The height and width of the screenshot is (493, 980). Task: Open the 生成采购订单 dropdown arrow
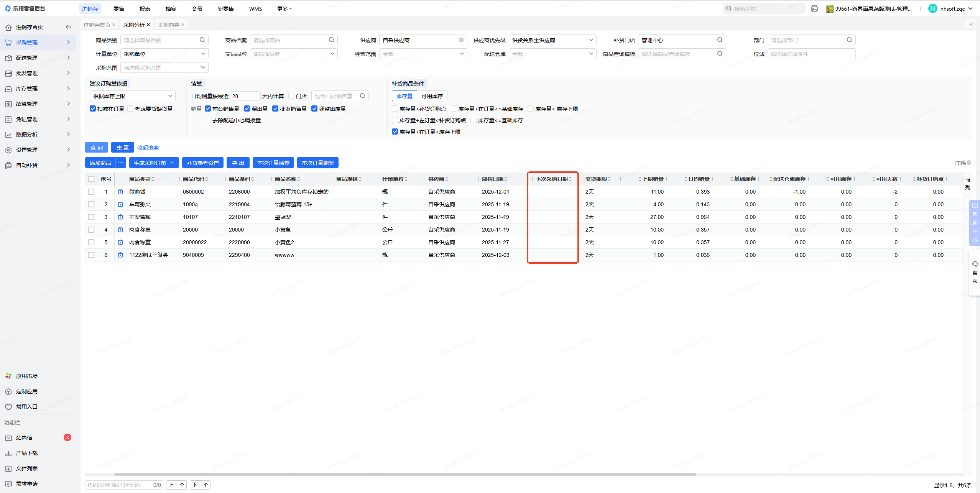point(172,163)
